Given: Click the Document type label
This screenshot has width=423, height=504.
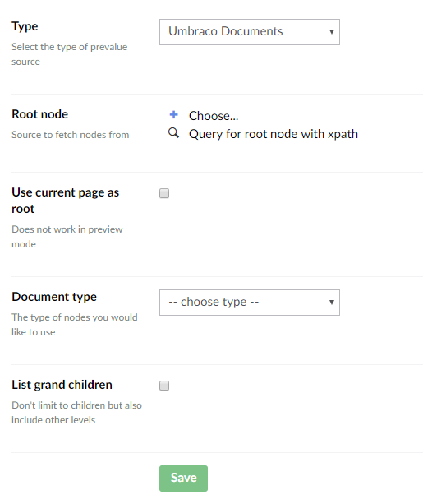Looking at the screenshot, I should pos(54,297).
